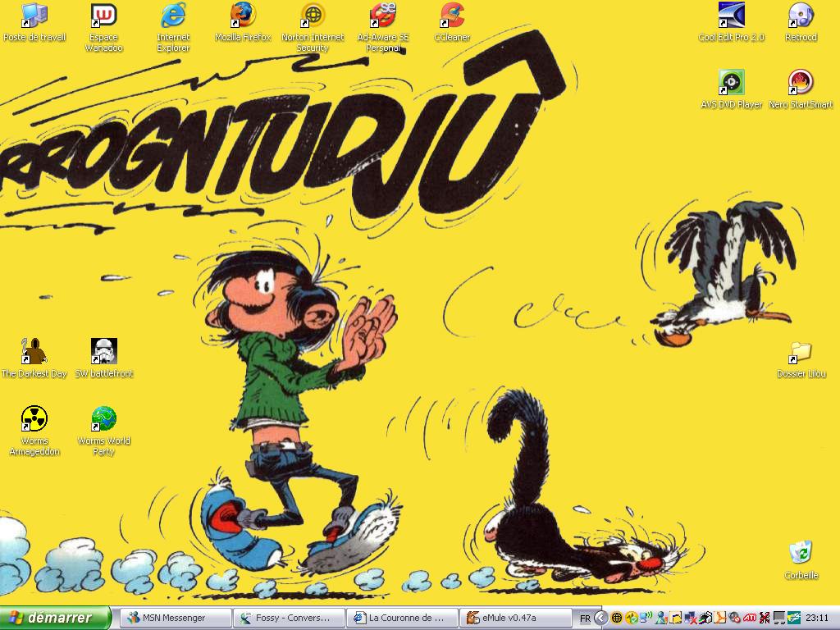Select the Worms World Party icon
Viewport: 840px width, 630px height.
[103, 431]
